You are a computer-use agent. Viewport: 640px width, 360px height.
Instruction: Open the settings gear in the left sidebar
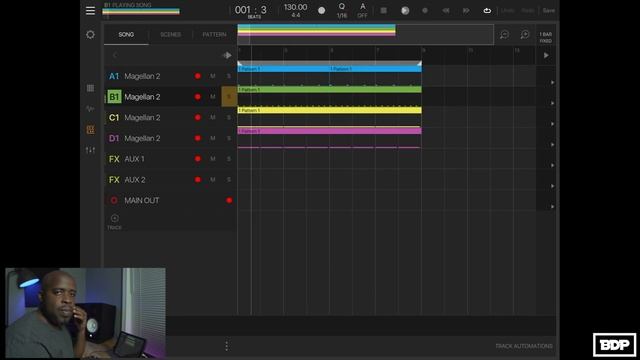click(x=90, y=35)
